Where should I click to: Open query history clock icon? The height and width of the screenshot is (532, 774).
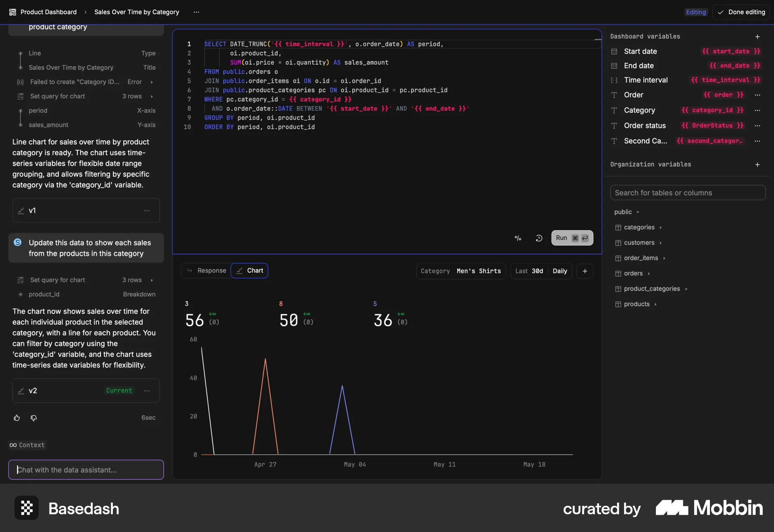coord(539,238)
